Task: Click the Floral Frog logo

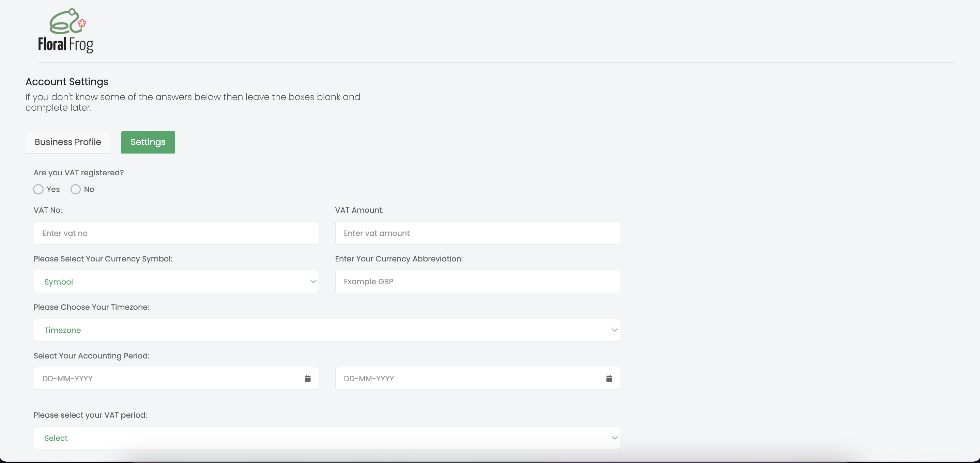Action: (x=65, y=30)
